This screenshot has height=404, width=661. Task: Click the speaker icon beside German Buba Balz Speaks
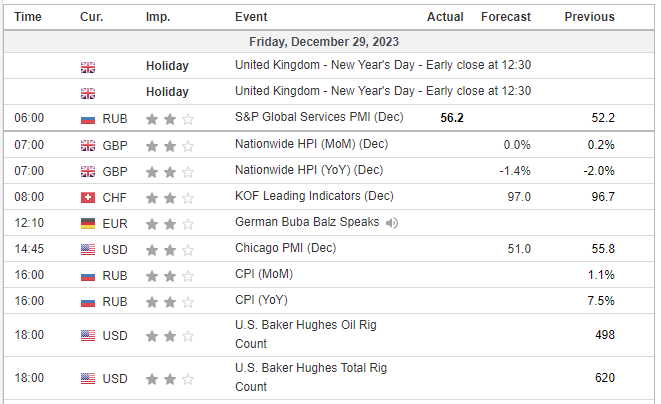click(x=391, y=222)
